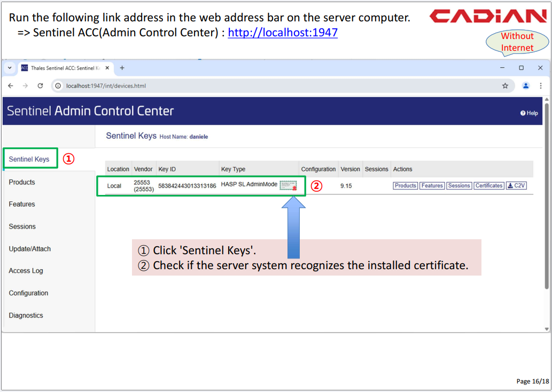Open Help in Sentinel Admin Control Center

[x=529, y=113]
